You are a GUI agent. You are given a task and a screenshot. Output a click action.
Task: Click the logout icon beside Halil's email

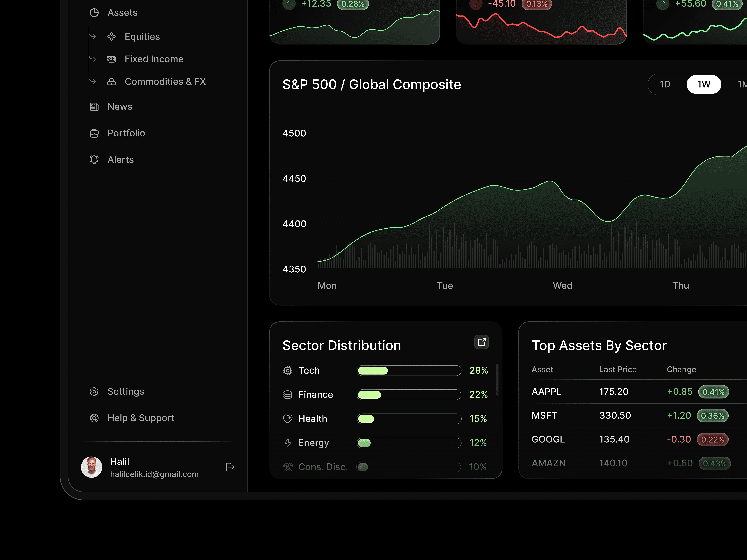230,467
